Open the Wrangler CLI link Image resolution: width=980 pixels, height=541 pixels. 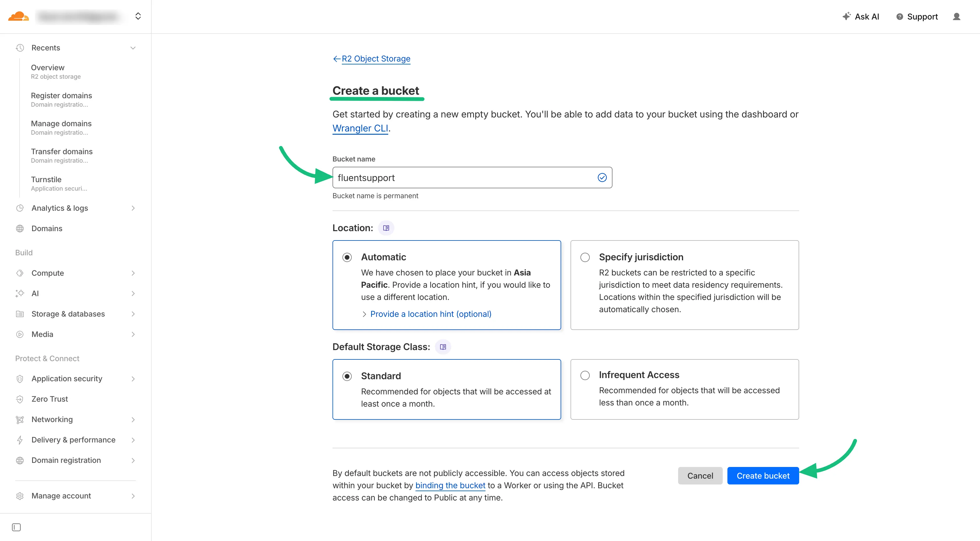[x=360, y=129]
